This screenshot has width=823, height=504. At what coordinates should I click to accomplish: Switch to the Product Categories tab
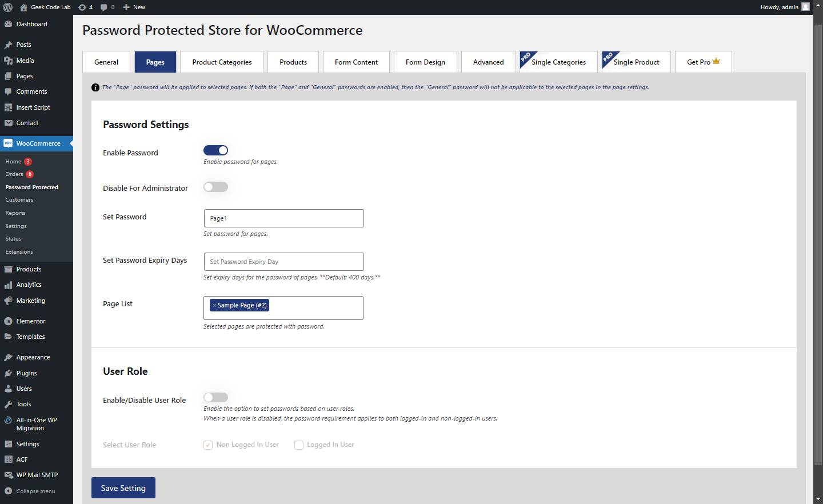click(x=222, y=62)
